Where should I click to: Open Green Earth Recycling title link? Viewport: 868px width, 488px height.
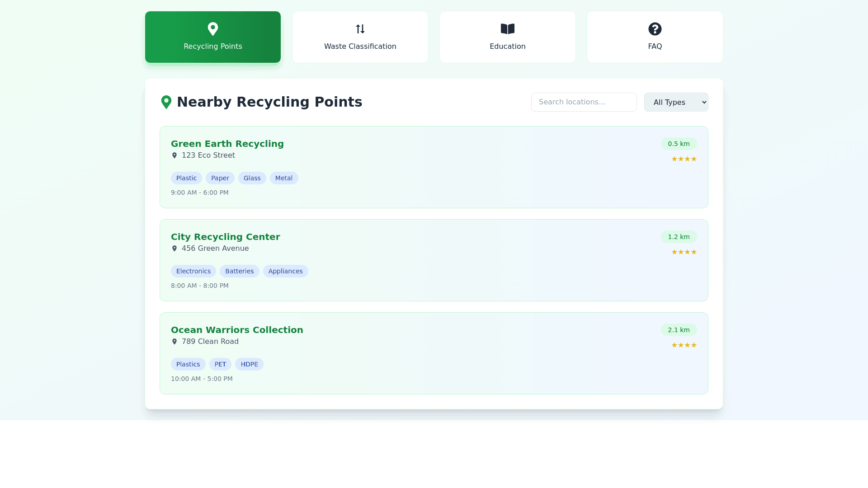pyautogui.click(x=227, y=144)
